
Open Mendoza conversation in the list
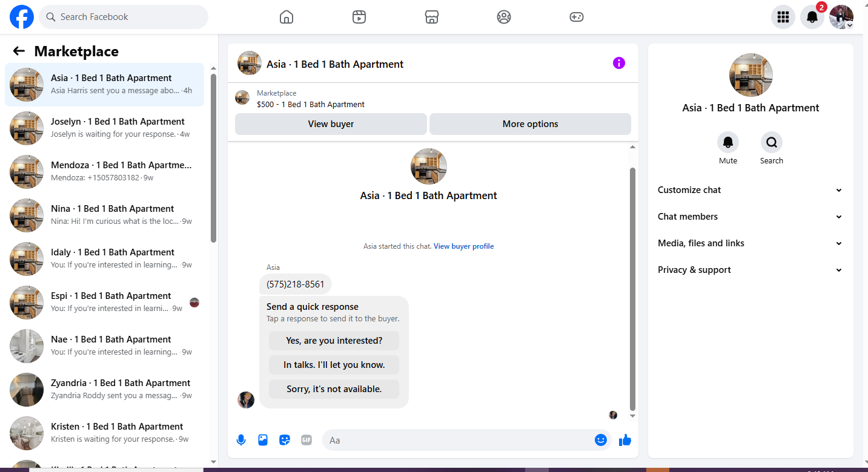[x=105, y=172]
